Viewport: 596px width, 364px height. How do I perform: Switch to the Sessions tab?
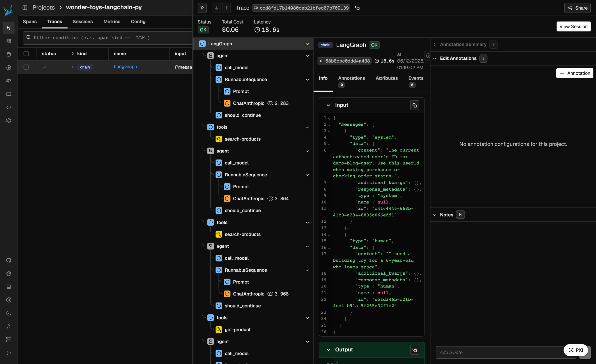coord(83,21)
